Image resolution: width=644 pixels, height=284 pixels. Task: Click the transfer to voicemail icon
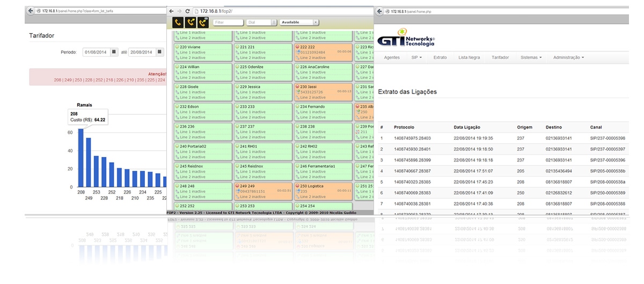click(x=203, y=23)
